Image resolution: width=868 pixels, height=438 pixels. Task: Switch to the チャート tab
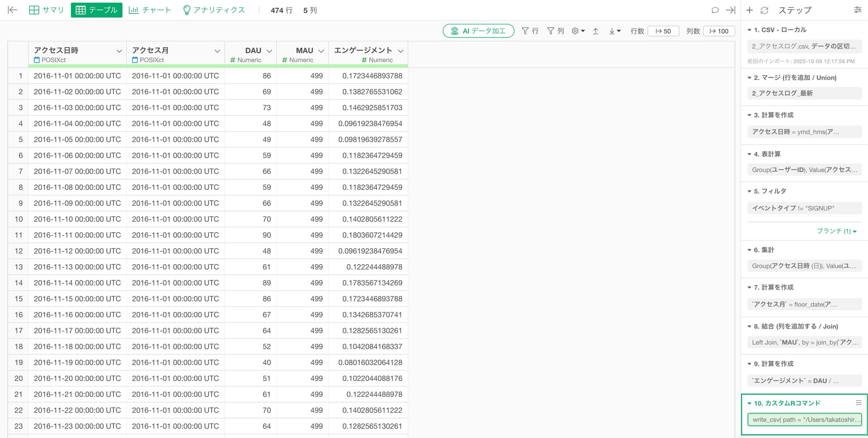(x=150, y=10)
